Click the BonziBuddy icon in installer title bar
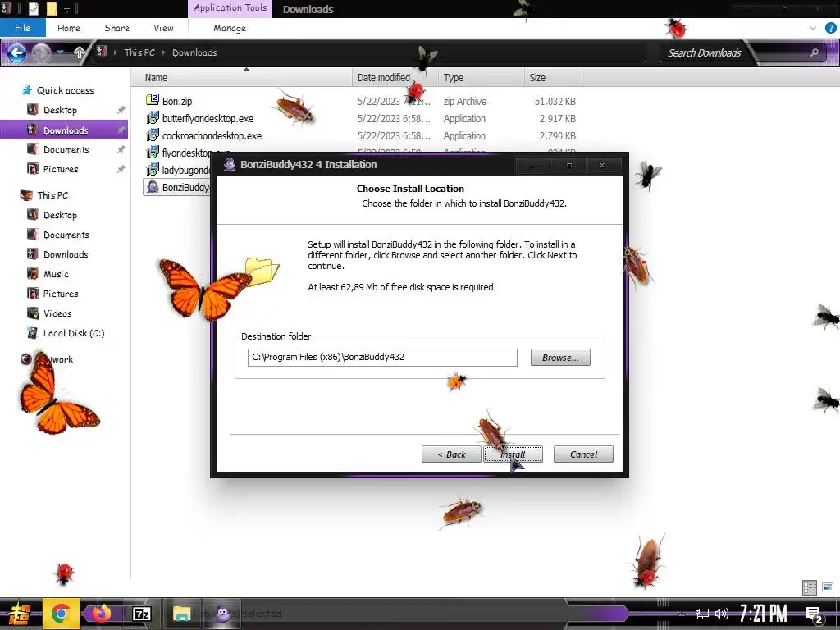 pyautogui.click(x=230, y=164)
